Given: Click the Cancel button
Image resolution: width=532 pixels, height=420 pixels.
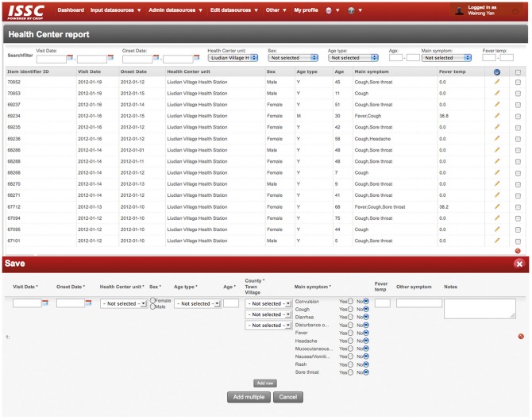Looking at the screenshot, I should pyautogui.click(x=288, y=397).
